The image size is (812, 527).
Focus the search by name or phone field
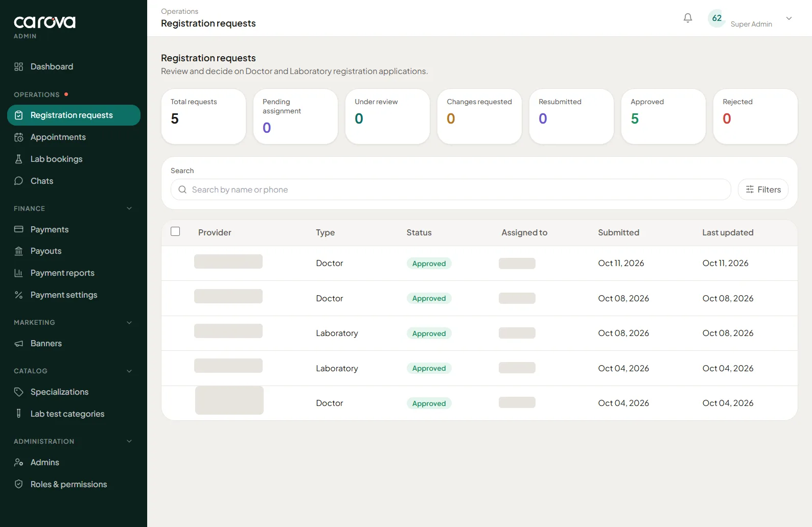pos(451,189)
